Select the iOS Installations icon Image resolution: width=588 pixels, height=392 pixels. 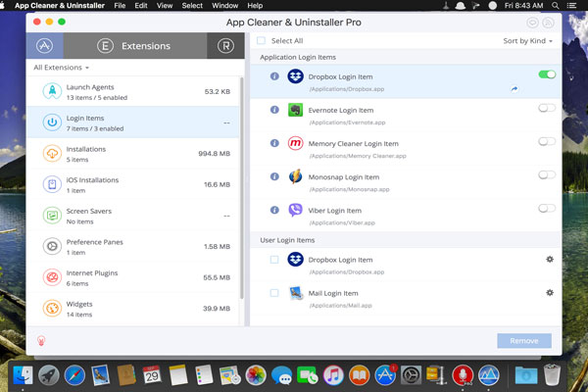(x=51, y=183)
